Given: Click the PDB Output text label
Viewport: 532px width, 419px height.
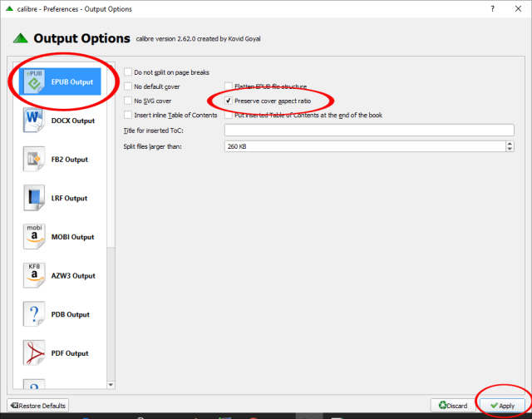Looking at the screenshot, I should (70, 314).
